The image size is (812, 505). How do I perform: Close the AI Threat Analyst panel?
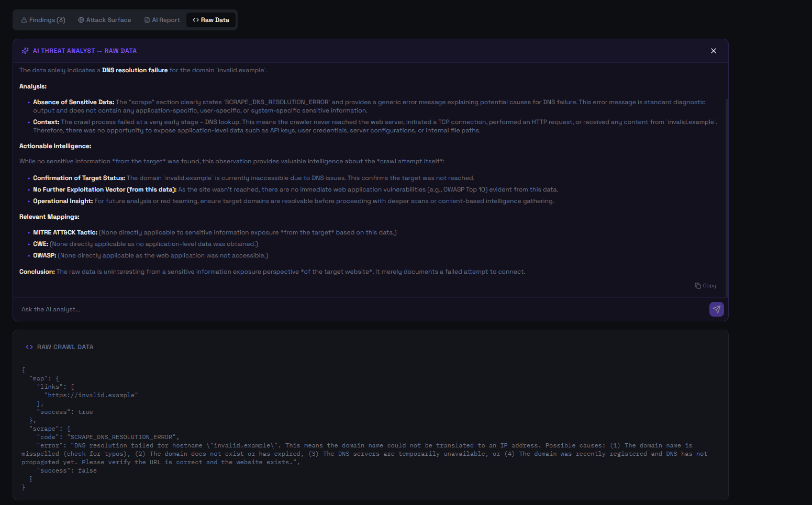click(x=714, y=51)
